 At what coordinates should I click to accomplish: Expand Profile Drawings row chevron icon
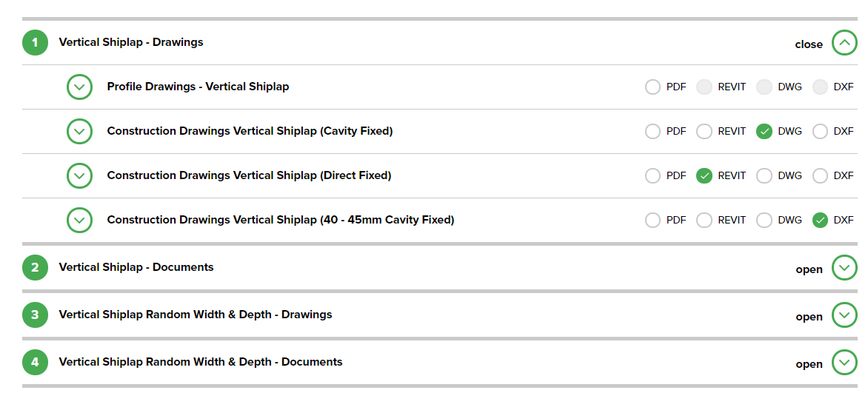(79, 87)
